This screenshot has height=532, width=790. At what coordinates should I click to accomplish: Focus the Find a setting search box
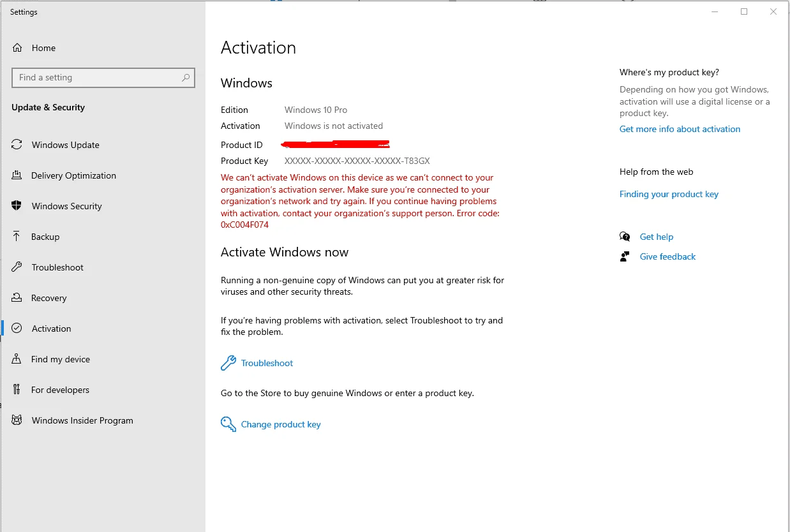point(103,78)
